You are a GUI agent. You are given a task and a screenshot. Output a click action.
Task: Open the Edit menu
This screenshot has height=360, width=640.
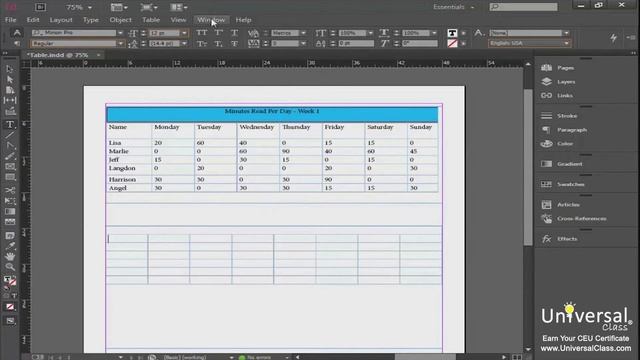click(x=33, y=20)
